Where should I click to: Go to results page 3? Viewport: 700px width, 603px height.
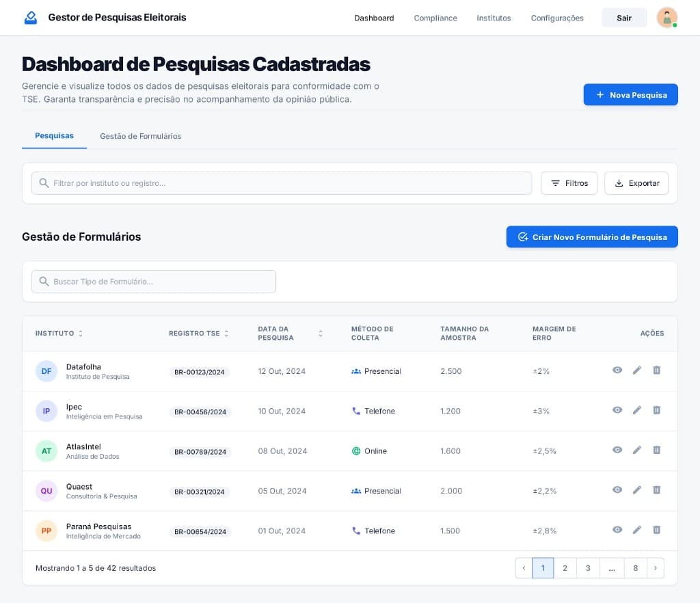coord(588,568)
